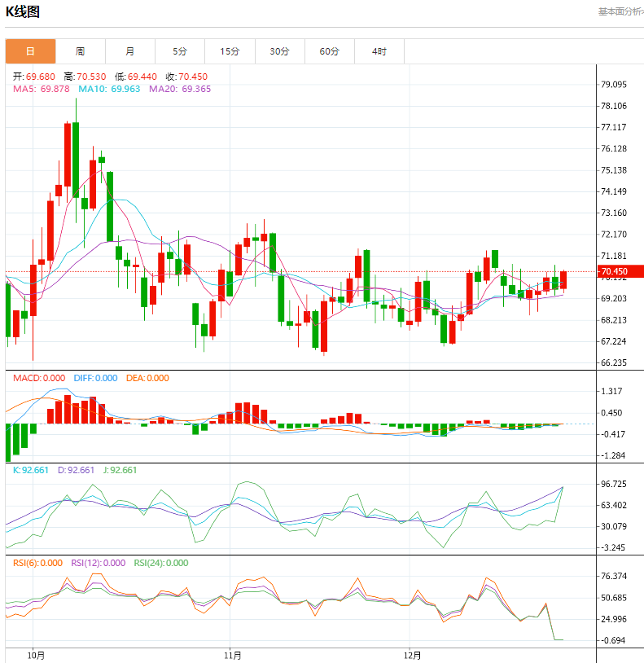This screenshot has height=663, width=644.
Task: Click the RSI(12):0.000 label
Action: tap(98, 563)
